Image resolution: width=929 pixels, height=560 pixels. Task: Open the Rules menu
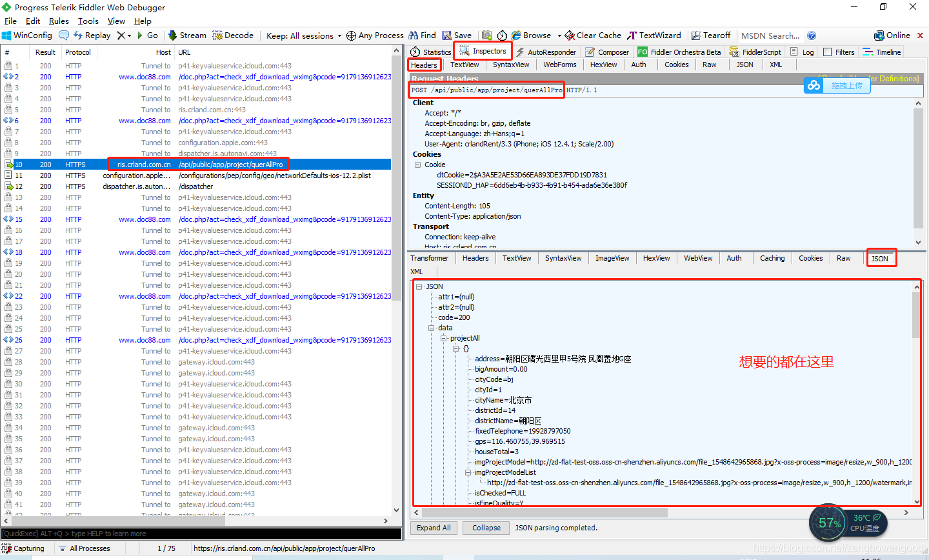[x=59, y=21]
